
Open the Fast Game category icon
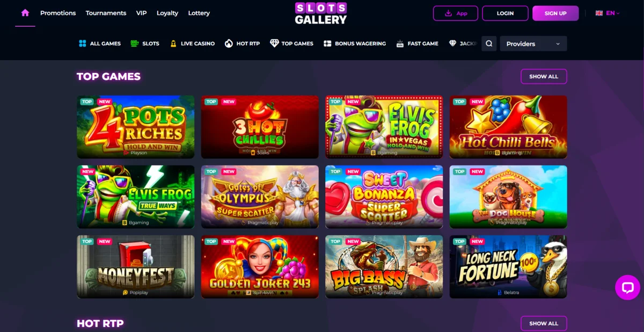[400, 44]
